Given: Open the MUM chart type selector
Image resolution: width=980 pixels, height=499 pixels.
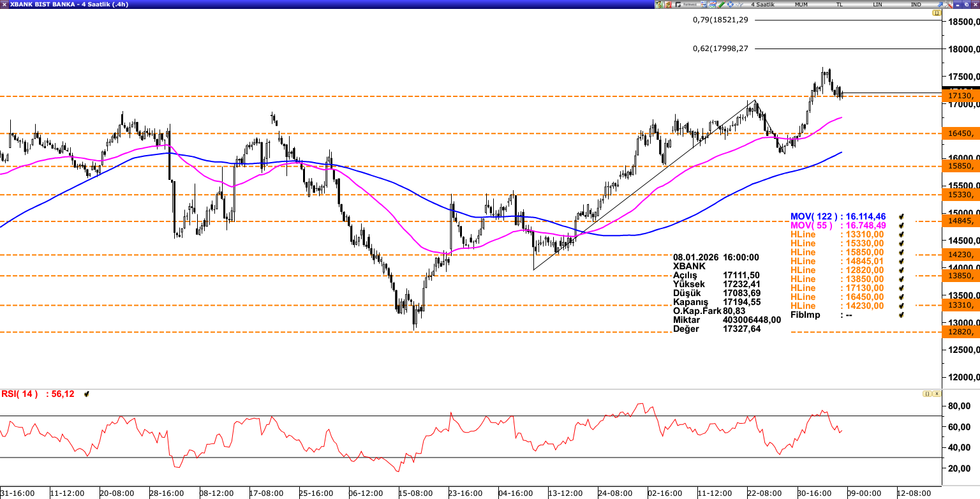Looking at the screenshot, I should click(801, 4).
